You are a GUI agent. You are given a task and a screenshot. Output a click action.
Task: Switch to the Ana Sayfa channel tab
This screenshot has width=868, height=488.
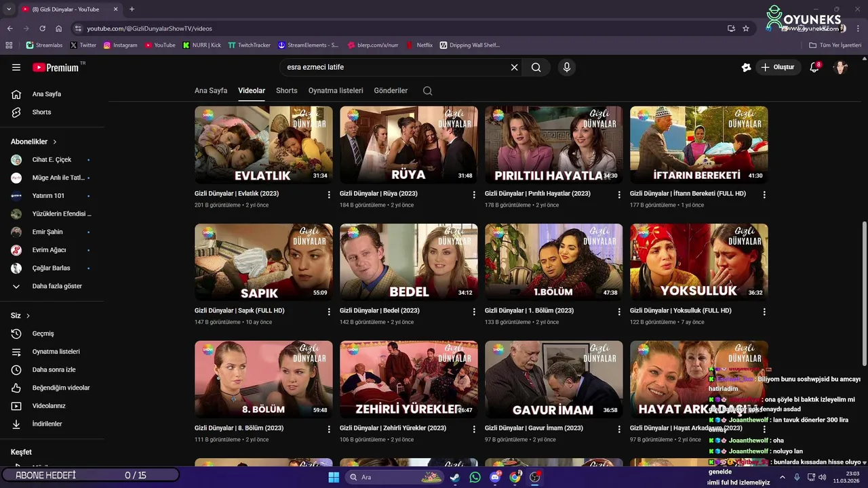tap(211, 91)
